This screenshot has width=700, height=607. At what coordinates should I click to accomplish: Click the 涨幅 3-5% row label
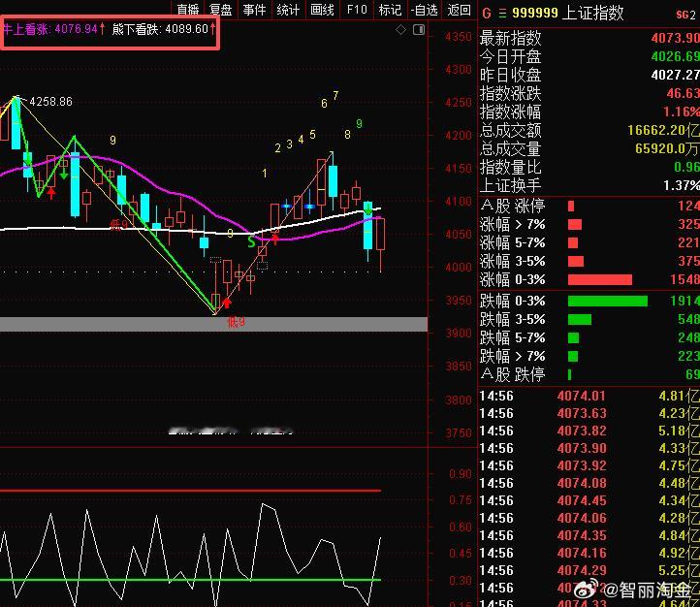coord(513,261)
